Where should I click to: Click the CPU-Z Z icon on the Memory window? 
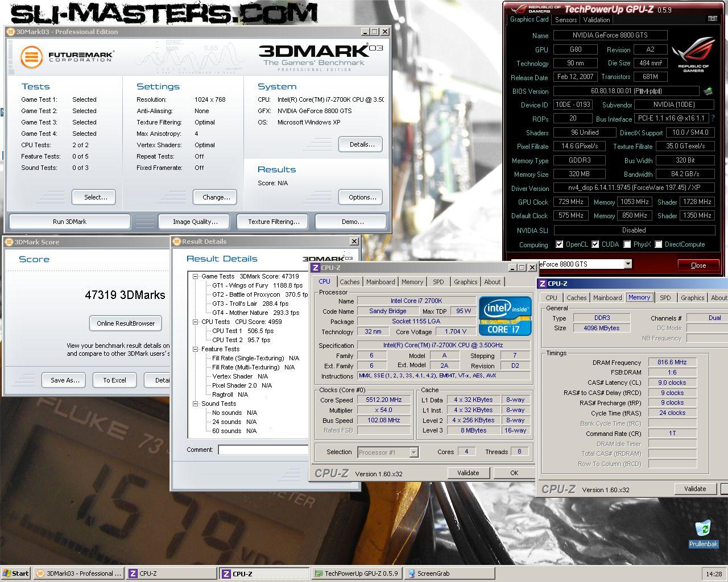click(x=543, y=284)
